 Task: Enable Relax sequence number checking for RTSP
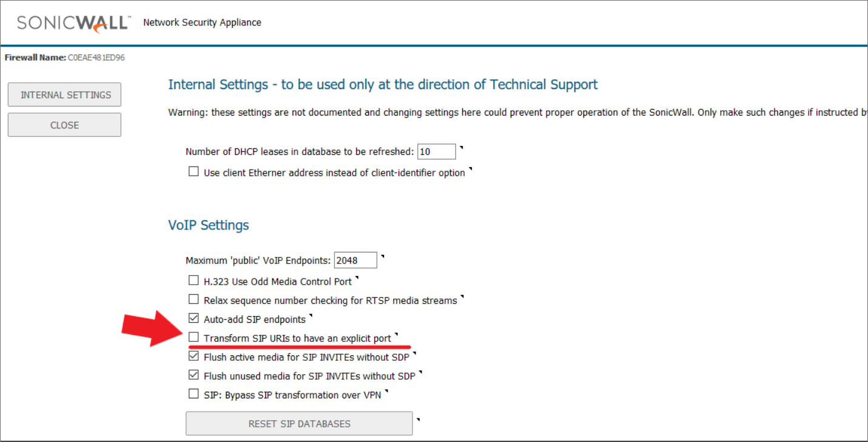[x=194, y=299]
